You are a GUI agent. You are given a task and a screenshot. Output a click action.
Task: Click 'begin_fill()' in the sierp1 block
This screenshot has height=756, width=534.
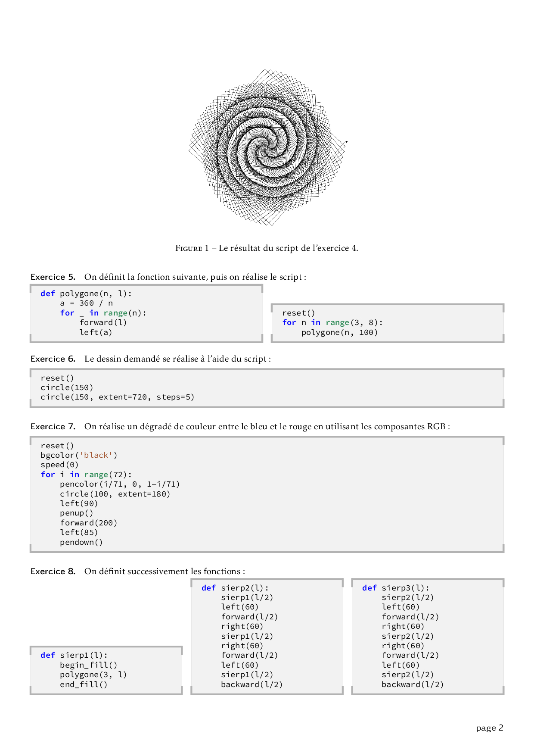(x=88, y=665)
